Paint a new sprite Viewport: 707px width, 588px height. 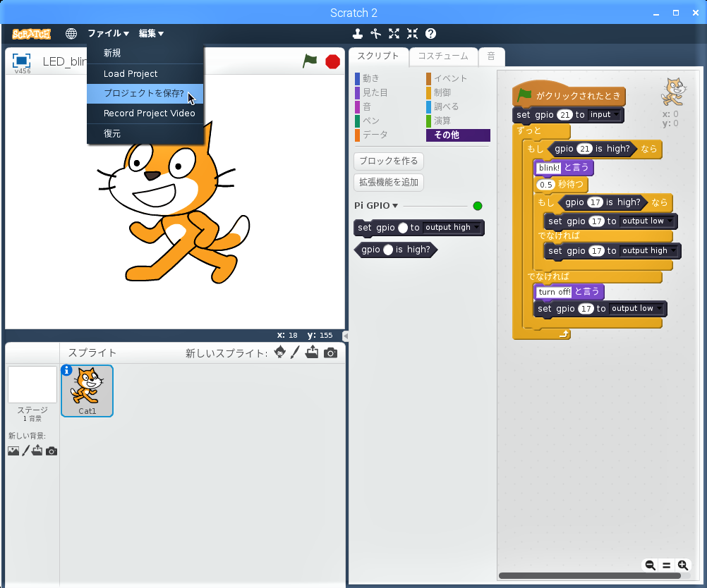point(295,353)
